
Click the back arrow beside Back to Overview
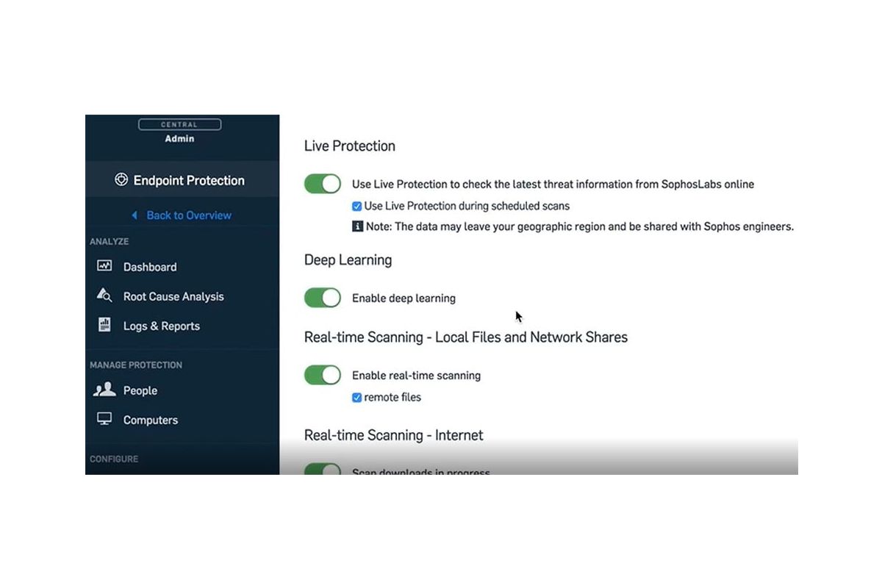tap(135, 215)
